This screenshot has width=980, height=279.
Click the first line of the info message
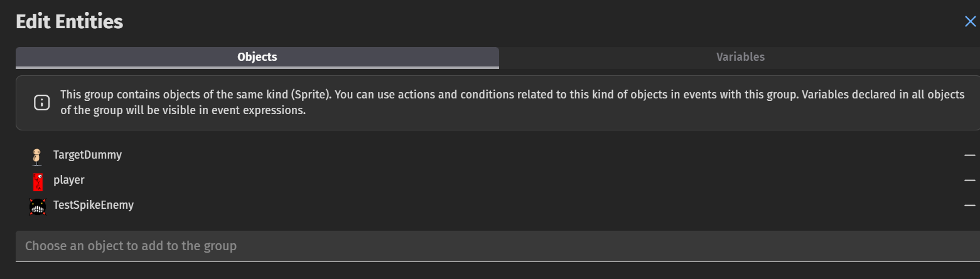pyautogui.click(x=512, y=95)
